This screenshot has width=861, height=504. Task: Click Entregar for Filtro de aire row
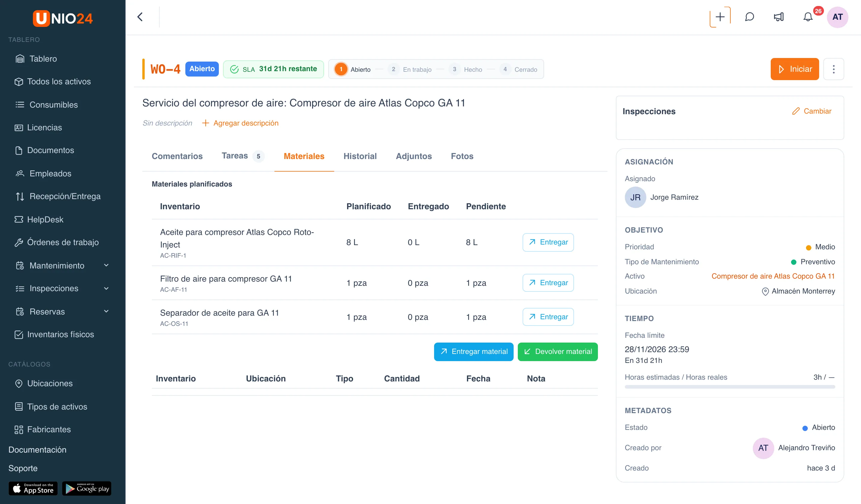[x=548, y=283]
